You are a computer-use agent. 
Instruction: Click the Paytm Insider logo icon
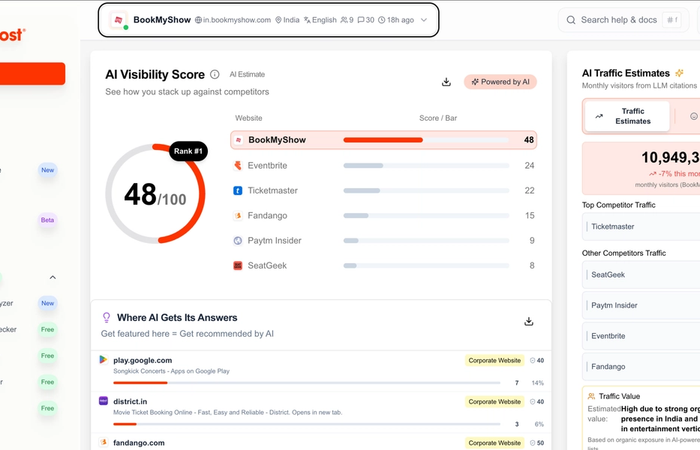238,241
